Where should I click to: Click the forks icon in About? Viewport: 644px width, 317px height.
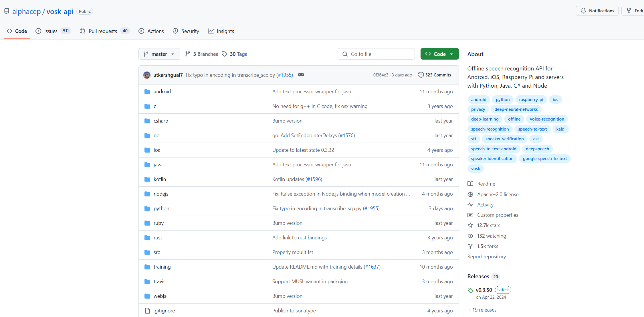click(470, 246)
